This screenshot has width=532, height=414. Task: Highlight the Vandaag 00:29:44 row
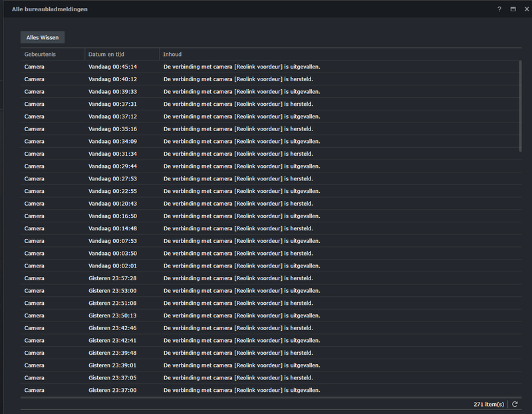pyautogui.click(x=266, y=166)
